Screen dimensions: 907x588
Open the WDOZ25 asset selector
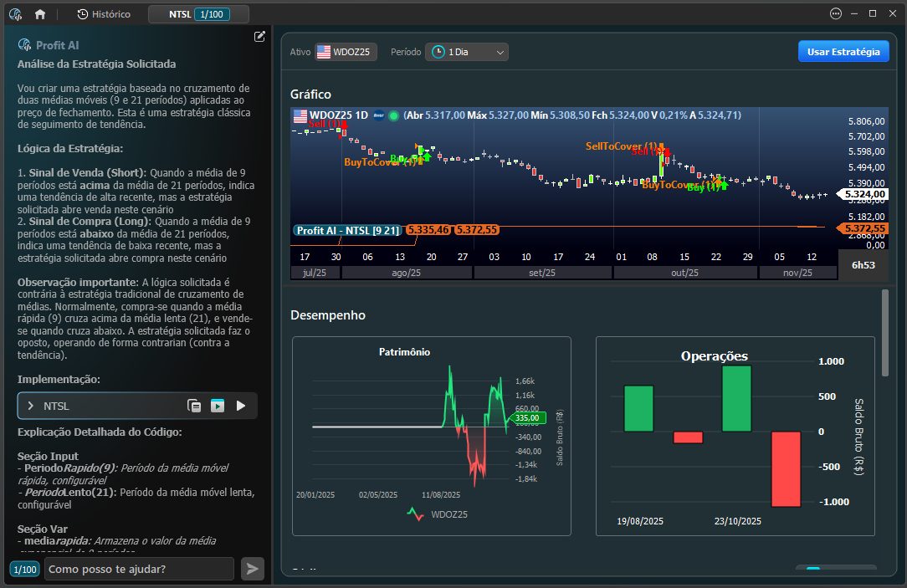[346, 52]
